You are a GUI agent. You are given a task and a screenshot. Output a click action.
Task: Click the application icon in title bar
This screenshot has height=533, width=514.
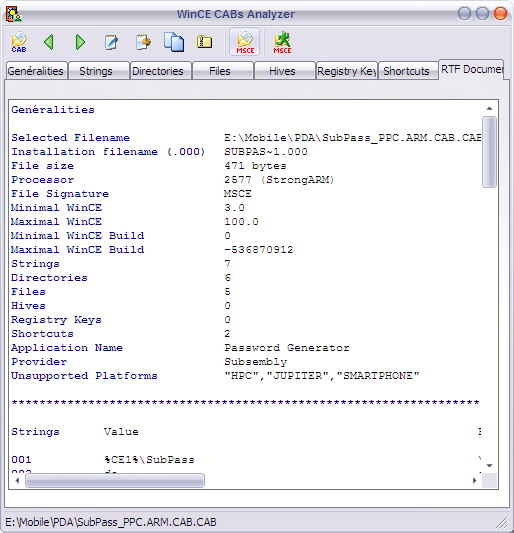click(14, 14)
